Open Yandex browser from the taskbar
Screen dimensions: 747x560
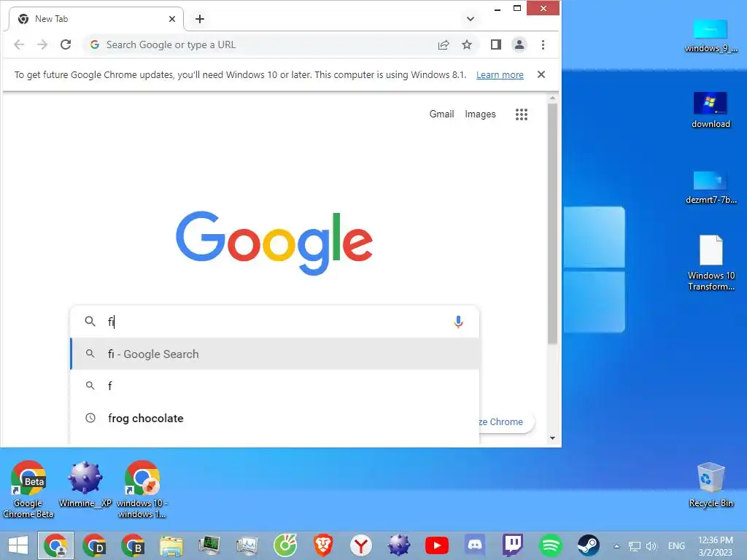(361, 545)
